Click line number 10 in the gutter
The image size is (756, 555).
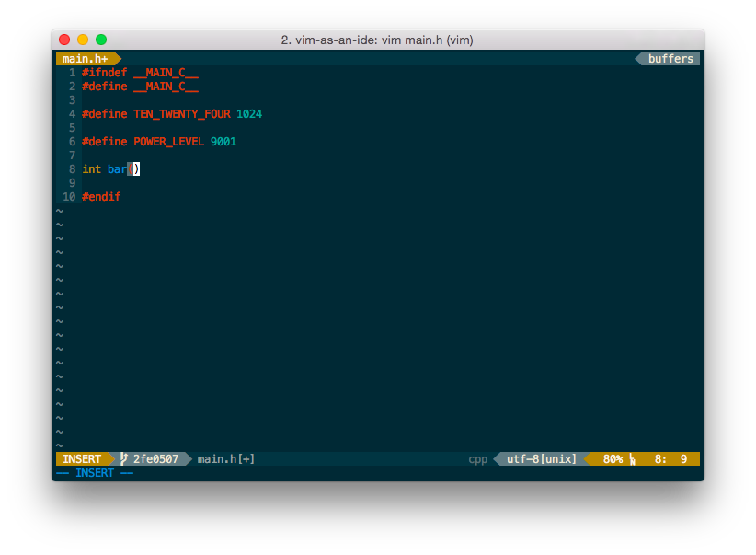[69, 196]
